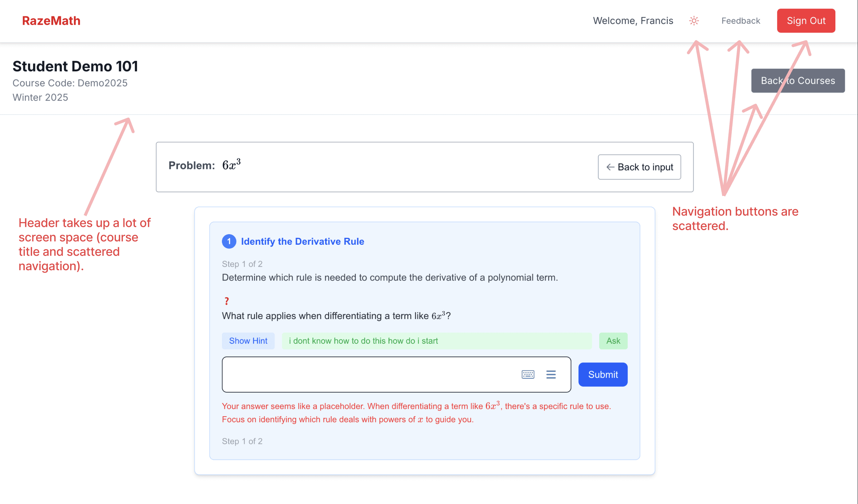Click the red question mark icon
The image size is (858, 504).
coord(227,301)
